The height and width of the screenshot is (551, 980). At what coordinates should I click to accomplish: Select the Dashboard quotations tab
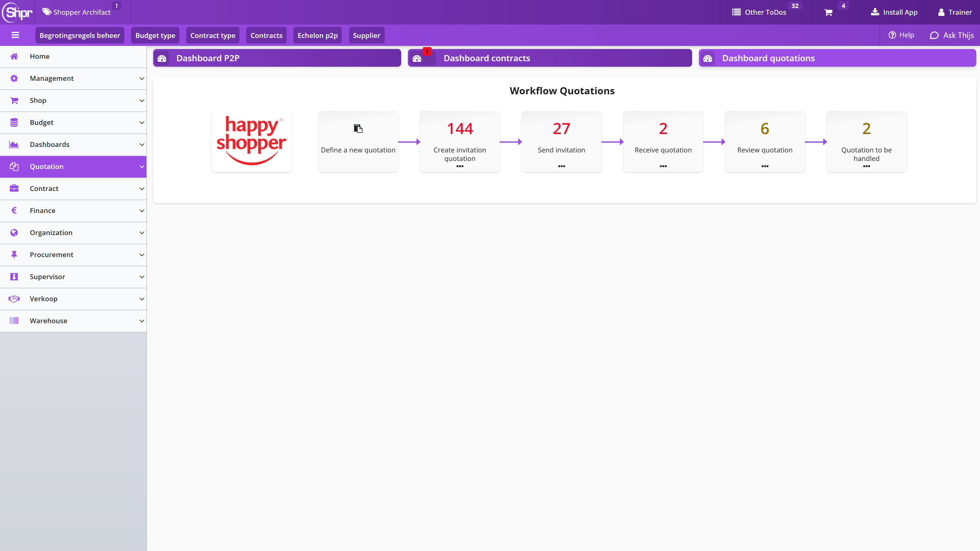pos(837,58)
